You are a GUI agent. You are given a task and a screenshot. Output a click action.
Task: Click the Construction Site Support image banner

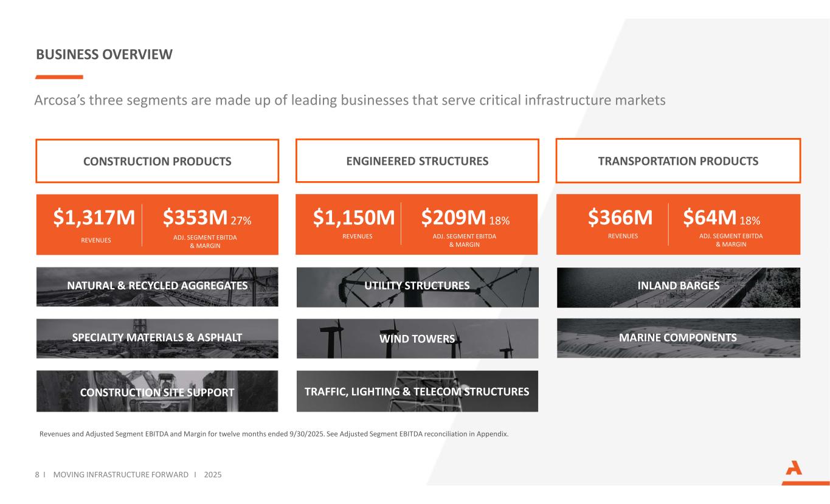(x=157, y=392)
